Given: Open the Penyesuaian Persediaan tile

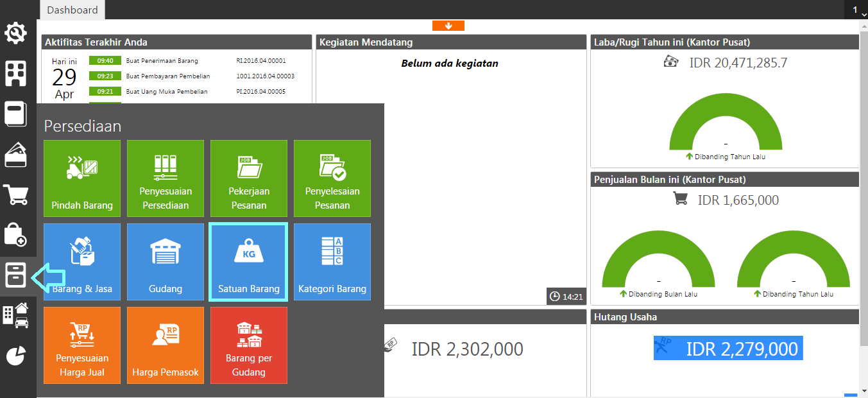Looking at the screenshot, I should (166, 178).
